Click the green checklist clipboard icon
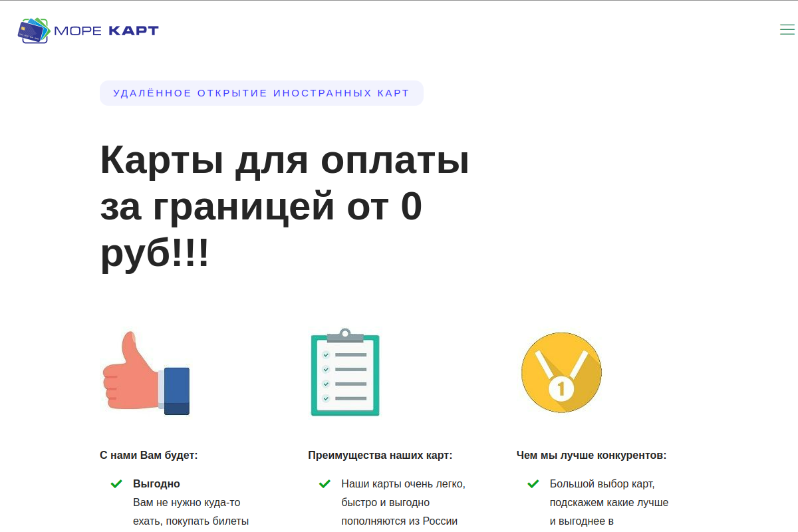This screenshot has width=798, height=532. coord(344,372)
